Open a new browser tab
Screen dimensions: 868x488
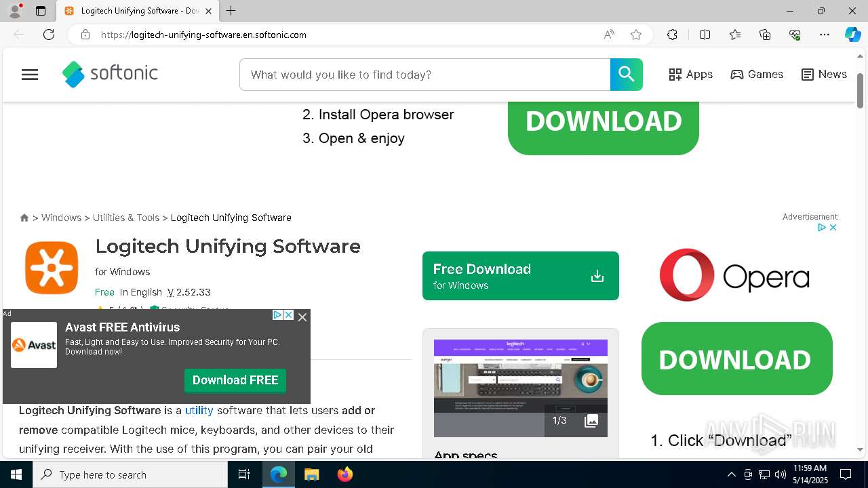pos(231,11)
